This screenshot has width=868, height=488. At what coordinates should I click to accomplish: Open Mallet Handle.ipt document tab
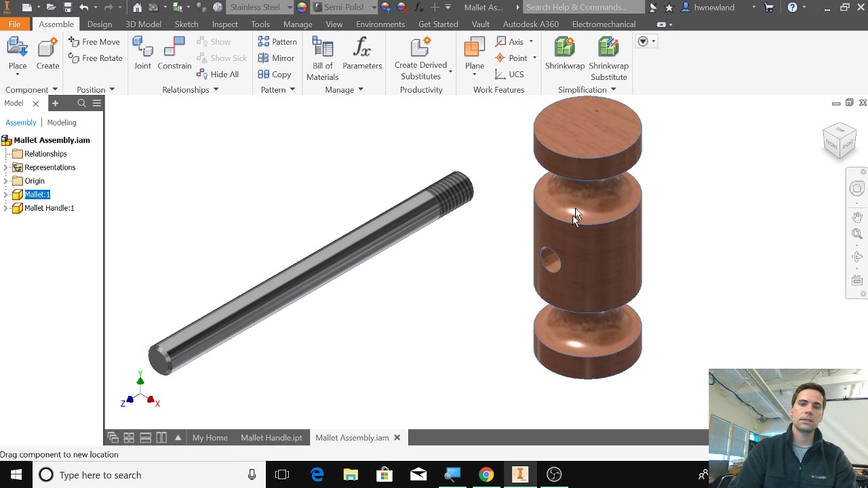click(x=271, y=438)
